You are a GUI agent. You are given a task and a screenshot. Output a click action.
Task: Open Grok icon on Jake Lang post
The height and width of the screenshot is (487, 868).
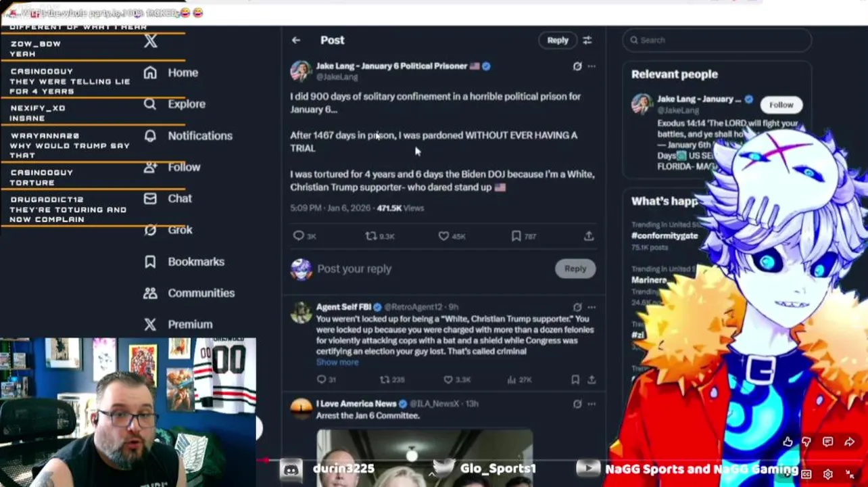pyautogui.click(x=577, y=66)
